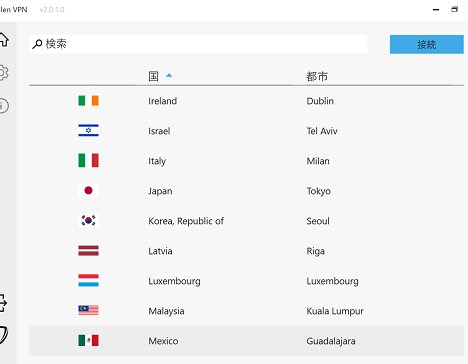Select the Israel flag icon
The image size is (468, 364).
coord(88,130)
